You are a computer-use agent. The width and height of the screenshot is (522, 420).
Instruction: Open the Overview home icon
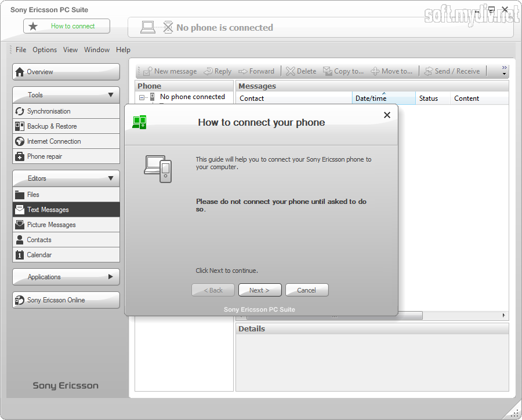point(20,72)
